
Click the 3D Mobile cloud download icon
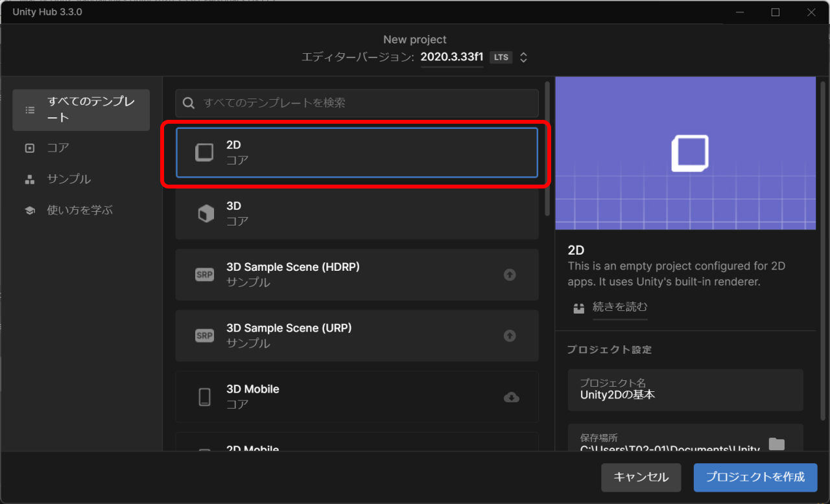click(x=512, y=397)
